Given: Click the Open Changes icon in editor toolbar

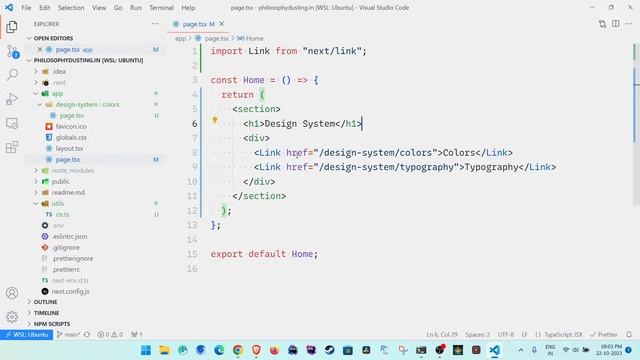Looking at the screenshot, I should [x=602, y=24].
